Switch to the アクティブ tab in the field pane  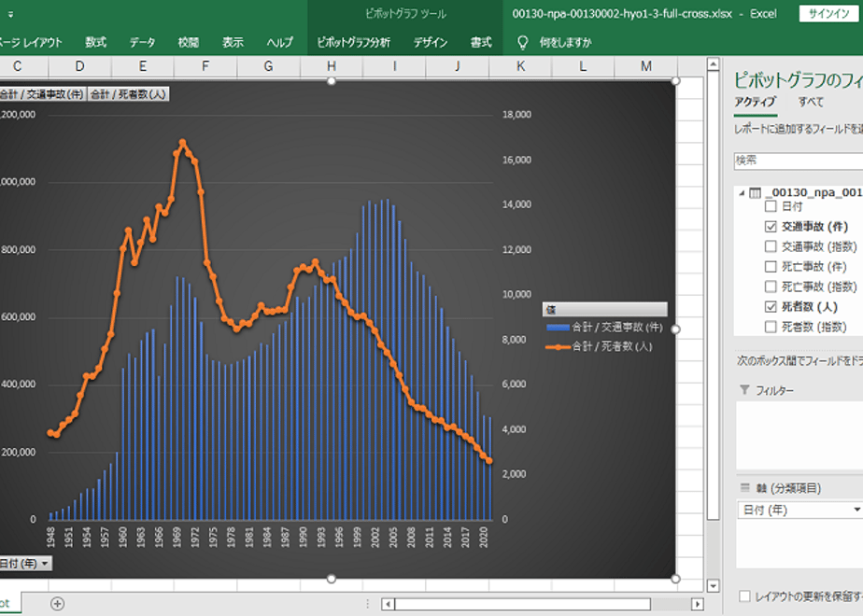point(755,103)
